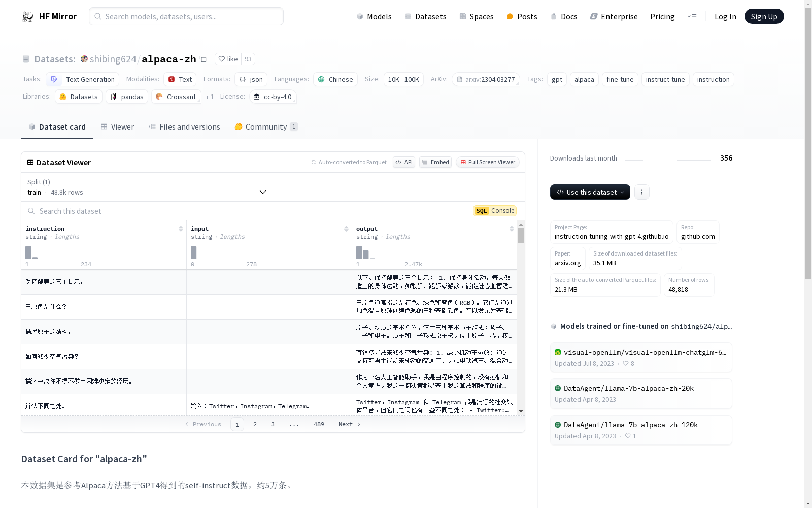Open Posts in top navigation

point(522,16)
